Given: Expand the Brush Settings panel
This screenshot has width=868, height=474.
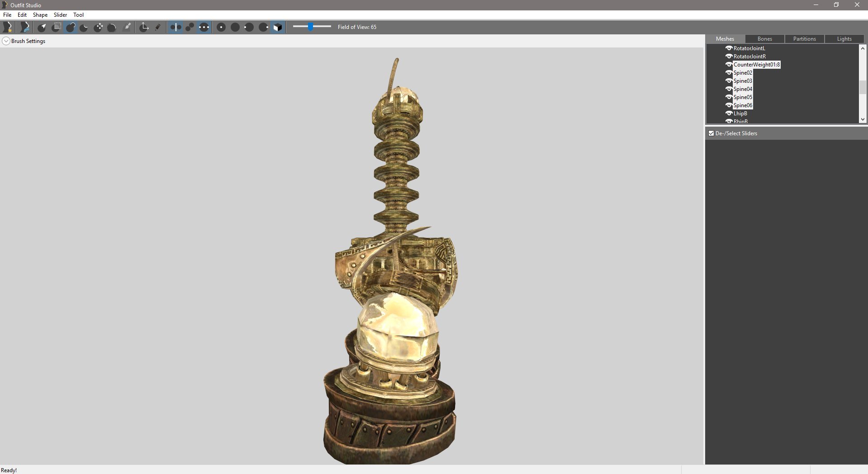Looking at the screenshot, I should (6, 41).
